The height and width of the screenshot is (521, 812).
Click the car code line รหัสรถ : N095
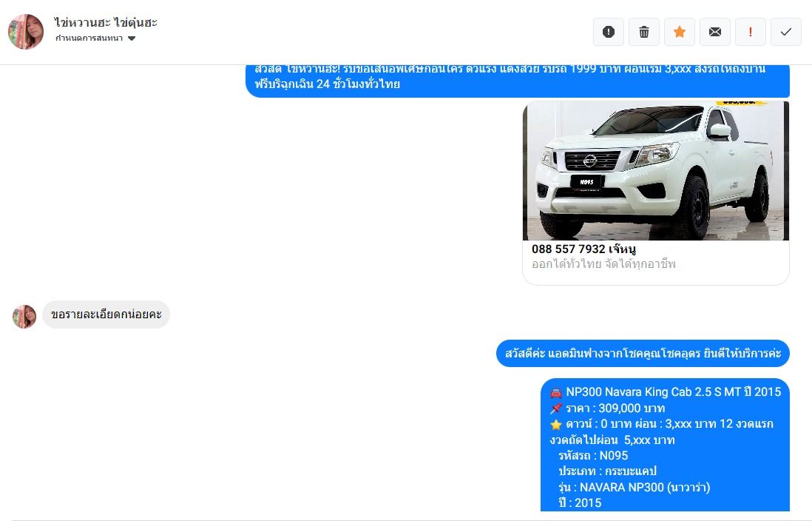pos(593,456)
